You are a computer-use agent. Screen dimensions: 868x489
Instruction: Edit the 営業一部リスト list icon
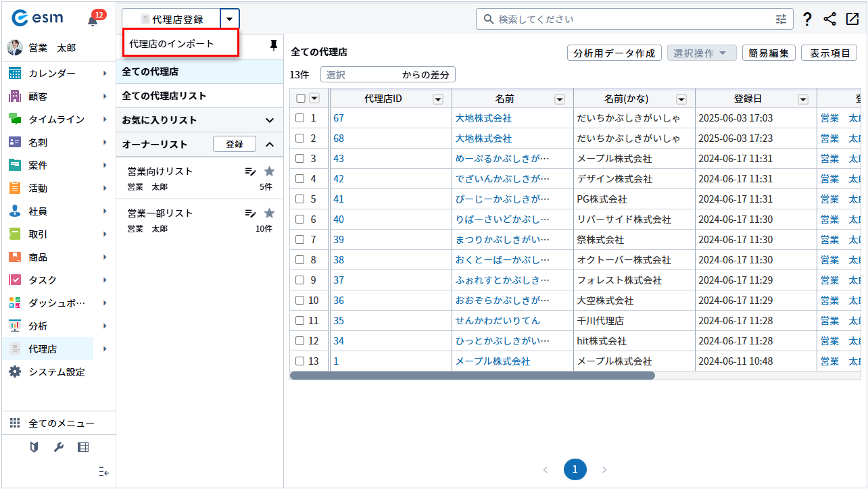[x=250, y=213]
